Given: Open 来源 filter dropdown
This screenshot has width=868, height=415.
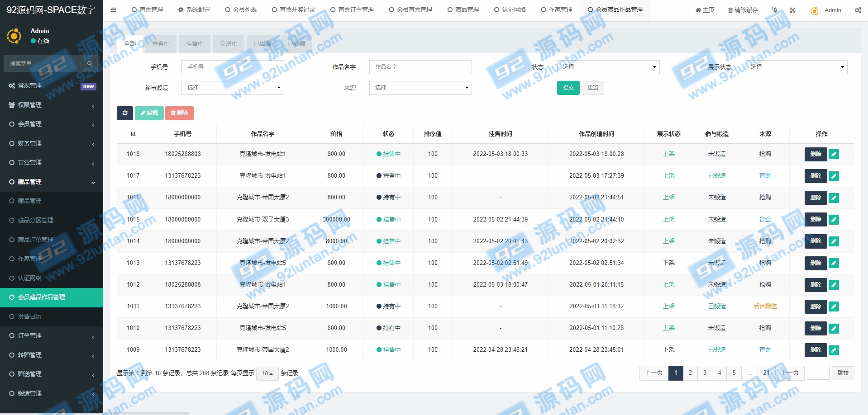Looking at the screenshot, I should tap(420, 88).
